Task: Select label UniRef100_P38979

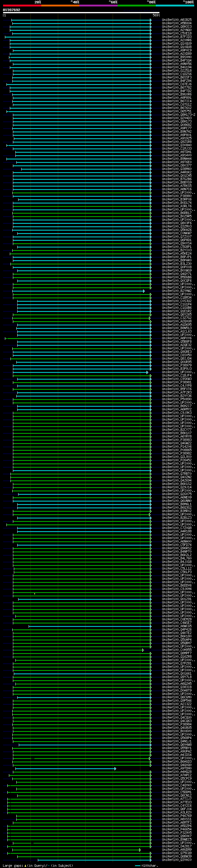Action: [x=177, y=365]
